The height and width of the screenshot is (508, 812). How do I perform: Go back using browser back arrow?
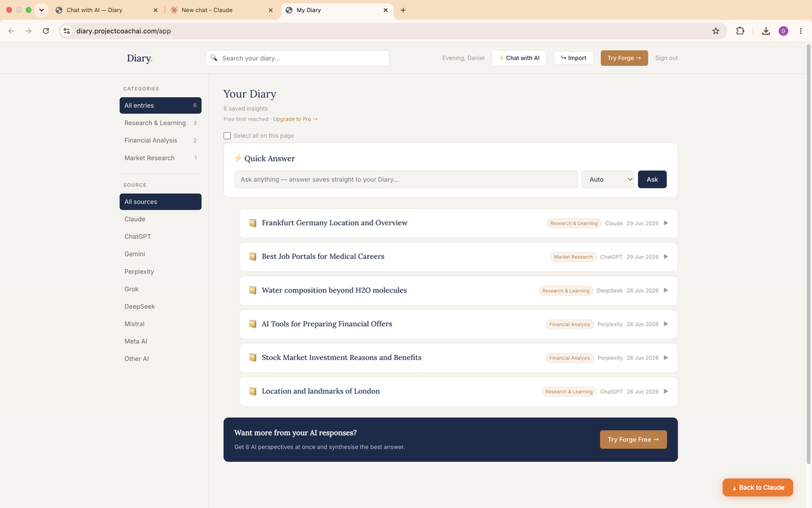coord(11,30)
